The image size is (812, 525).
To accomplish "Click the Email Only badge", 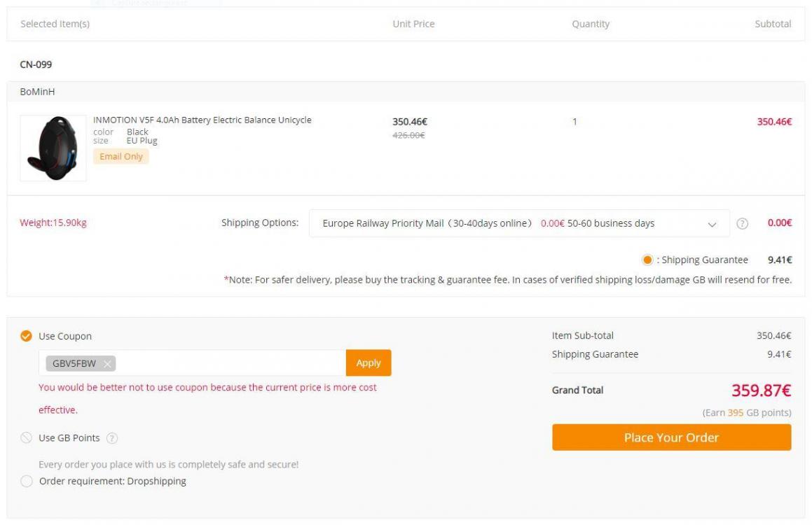I will pyautogui.click(x=121, y=156).
